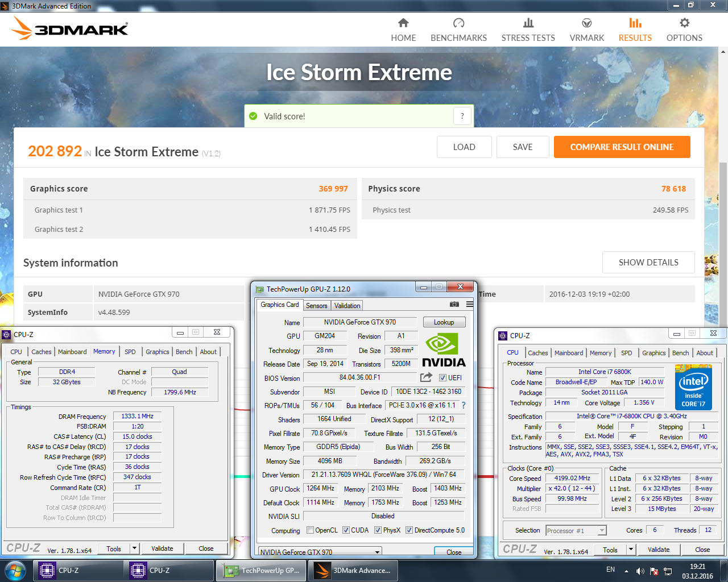Click the 202 892 overall score
Viewport: 728px width, 582px height.
(x=55, y=151)
